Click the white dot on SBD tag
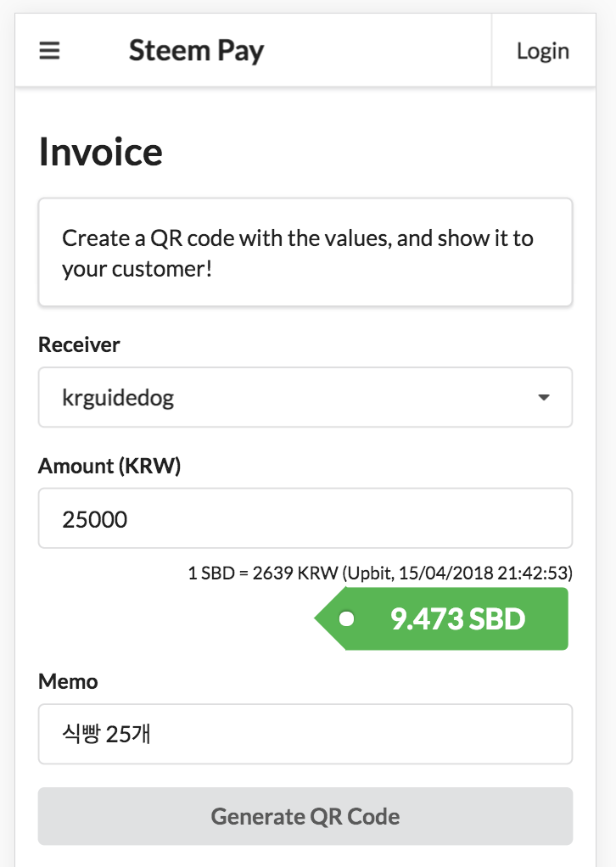 [x=346, y=619]
